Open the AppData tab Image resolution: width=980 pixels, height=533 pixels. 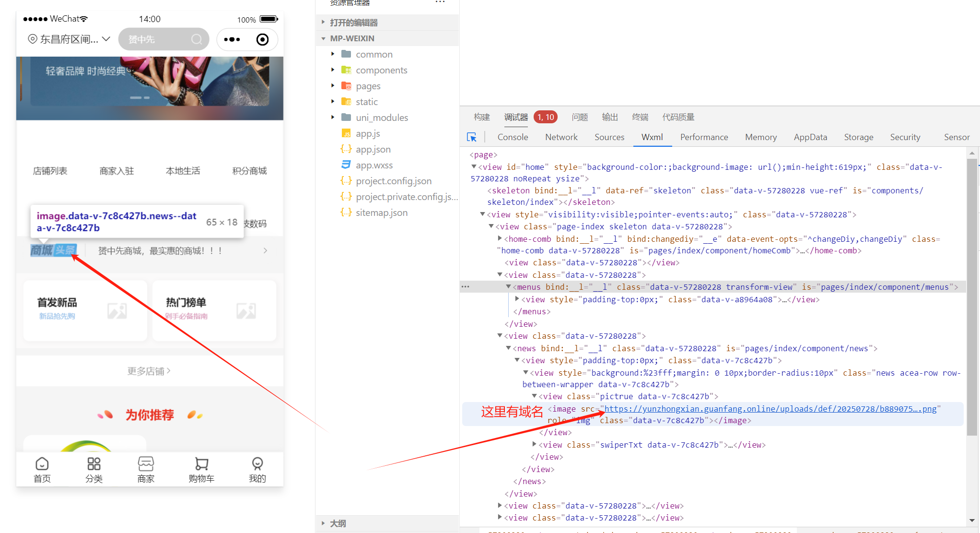point(810,137)
